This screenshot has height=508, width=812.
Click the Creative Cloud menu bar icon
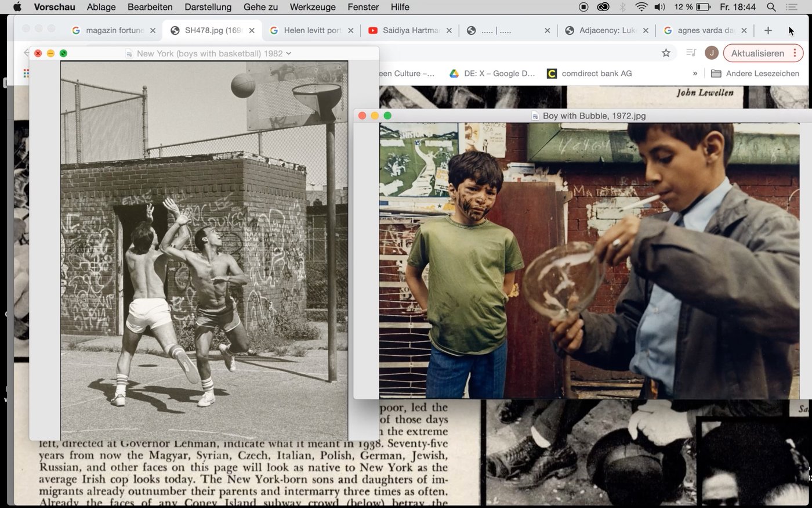point(603,7)
